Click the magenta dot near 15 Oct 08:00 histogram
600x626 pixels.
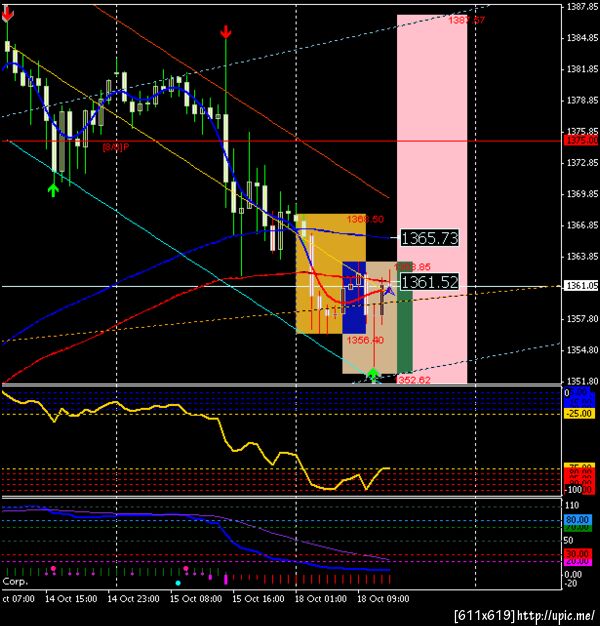(186, 568)
